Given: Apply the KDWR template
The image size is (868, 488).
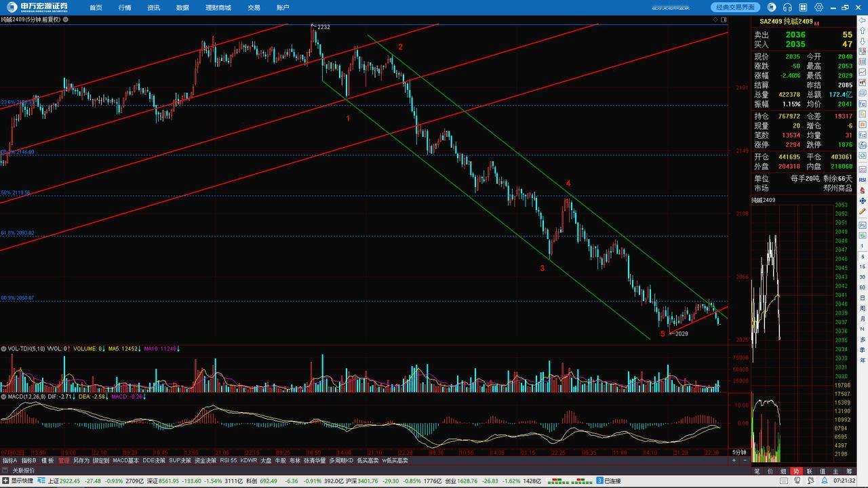Looking at the screenshot, I should coord(249,460).
